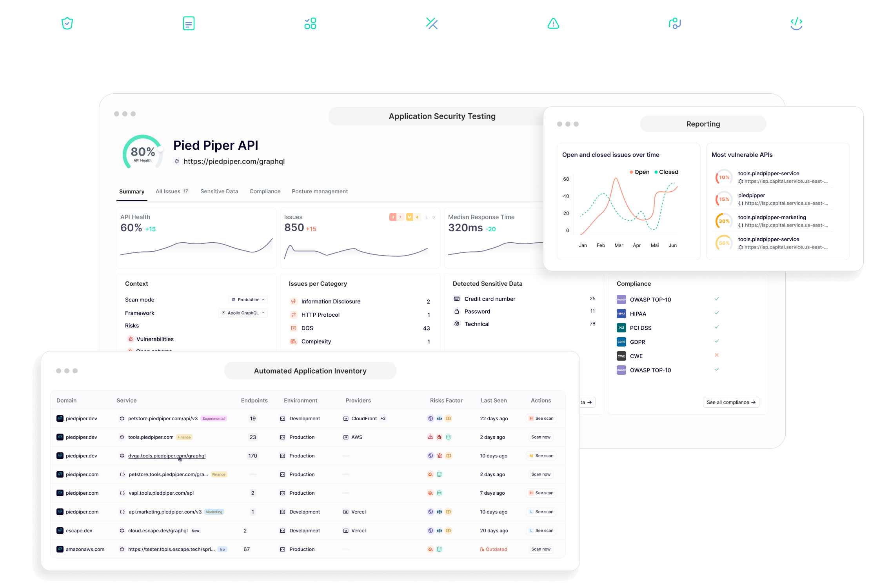Click the Last Seen column header
The height and width of the screenshot is (588, 870).
click(494, 401)
